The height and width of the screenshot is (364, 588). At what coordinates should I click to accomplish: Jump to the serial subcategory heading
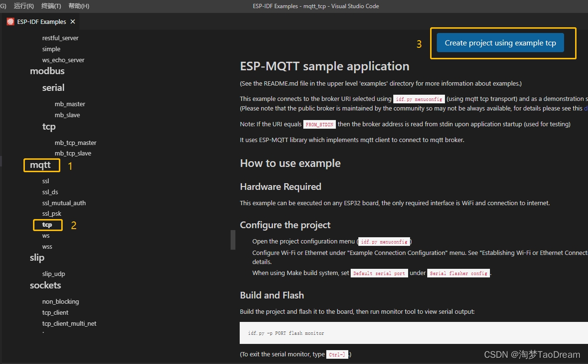click(x=53, y=88)
